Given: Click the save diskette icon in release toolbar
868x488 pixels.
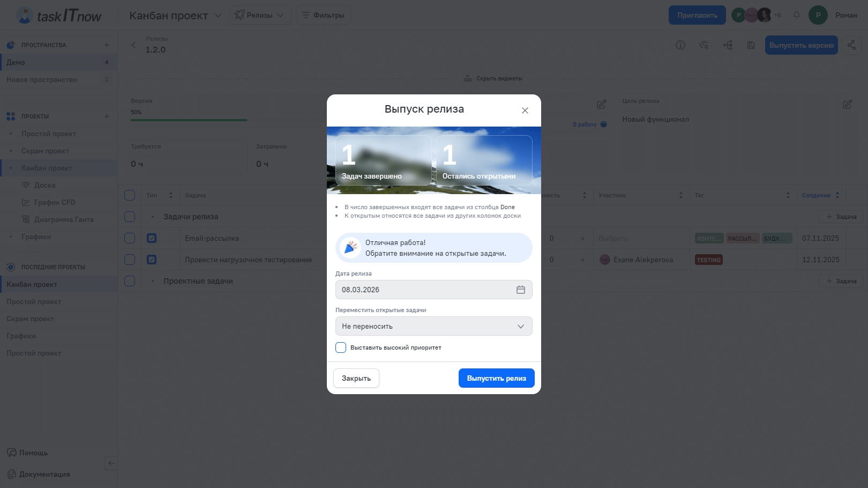Looking at the screenshot, I should pyautogui.click(x=751, y=45).
